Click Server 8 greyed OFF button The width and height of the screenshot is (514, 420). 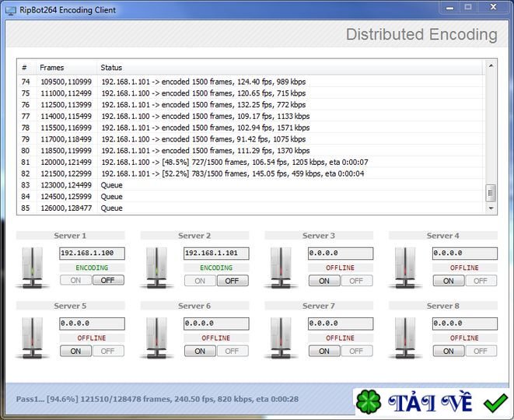[481, 351]
